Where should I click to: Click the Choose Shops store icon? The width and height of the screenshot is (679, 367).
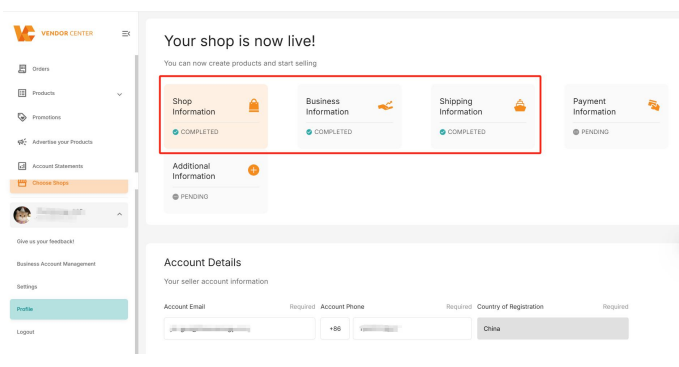tap(22, 183)
